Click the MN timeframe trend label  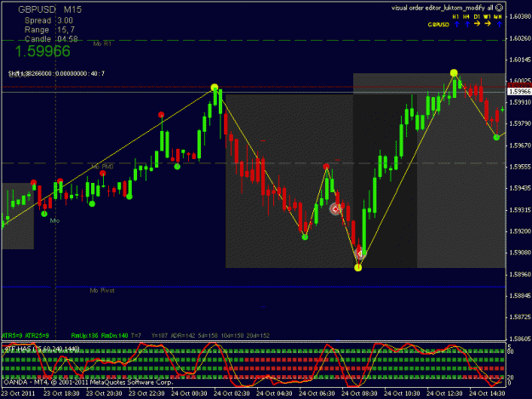[x=498, y=17]
